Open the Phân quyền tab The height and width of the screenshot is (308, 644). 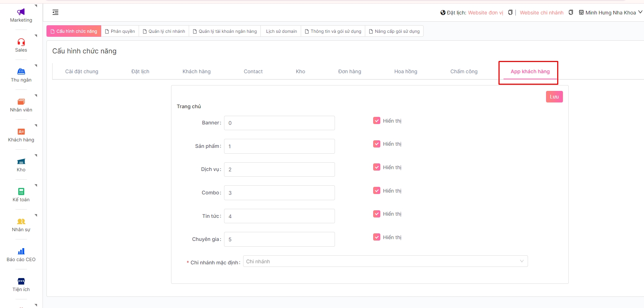tap(120, 31)
